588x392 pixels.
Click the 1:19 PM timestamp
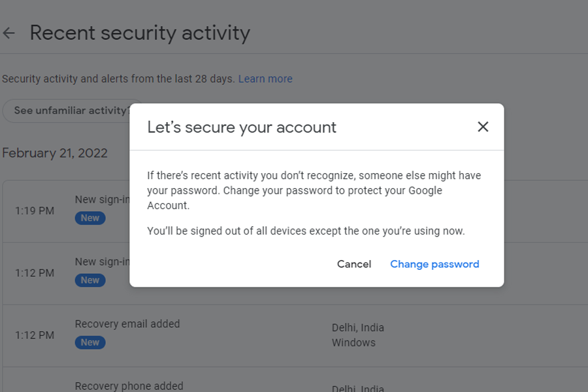35,211
